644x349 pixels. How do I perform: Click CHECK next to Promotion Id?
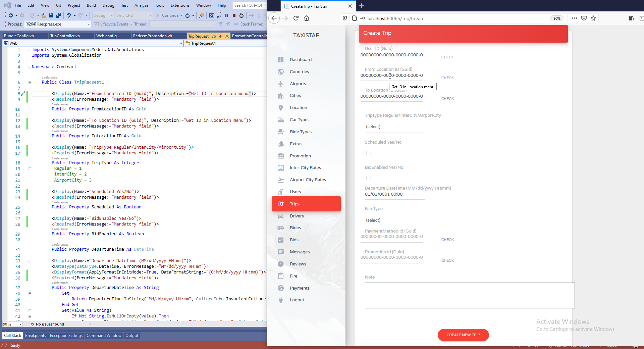[447, 260]
